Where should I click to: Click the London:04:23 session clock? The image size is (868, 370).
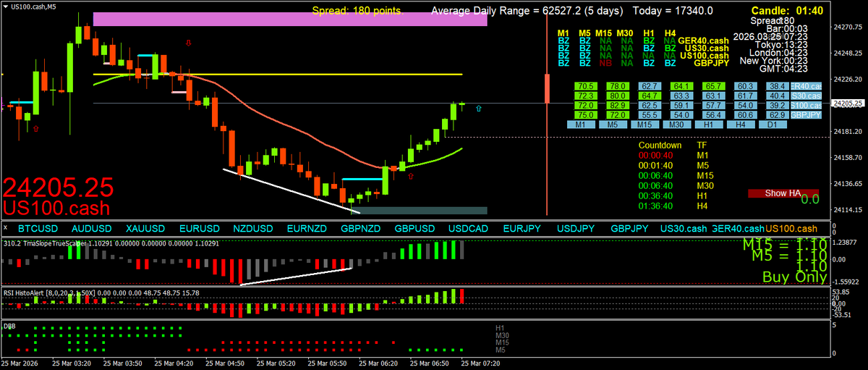tap(779, 53)
